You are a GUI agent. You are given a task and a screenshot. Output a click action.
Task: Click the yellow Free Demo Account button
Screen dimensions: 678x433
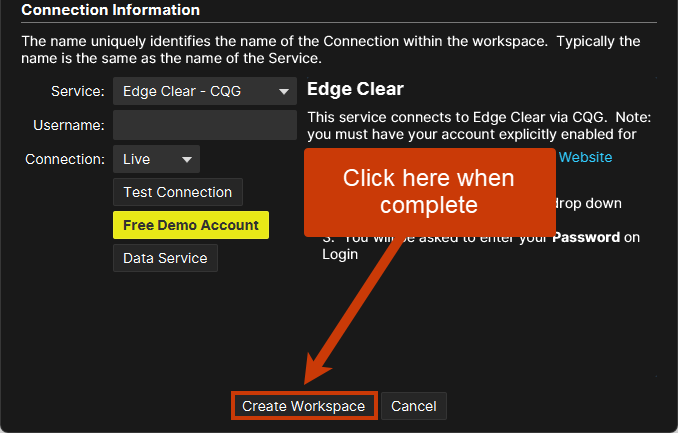tap(191, 225)
